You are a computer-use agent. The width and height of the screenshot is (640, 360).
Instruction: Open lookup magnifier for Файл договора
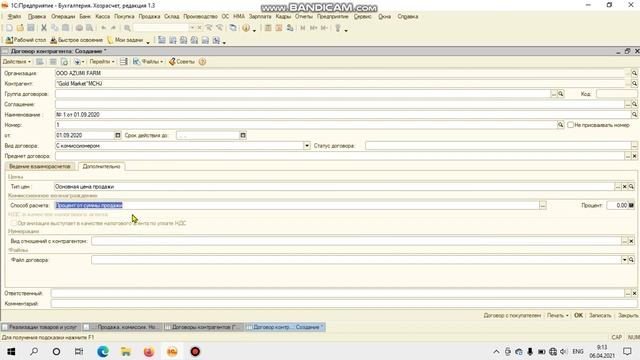tap(631, 260)
